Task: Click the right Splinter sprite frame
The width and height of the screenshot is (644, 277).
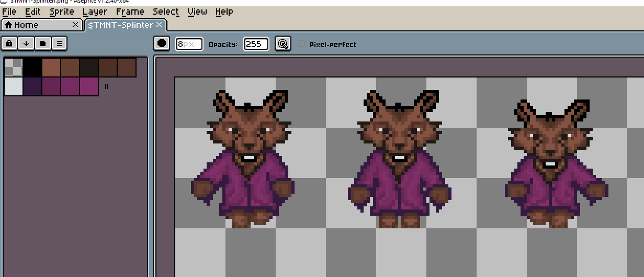Action: coord(557,163)
